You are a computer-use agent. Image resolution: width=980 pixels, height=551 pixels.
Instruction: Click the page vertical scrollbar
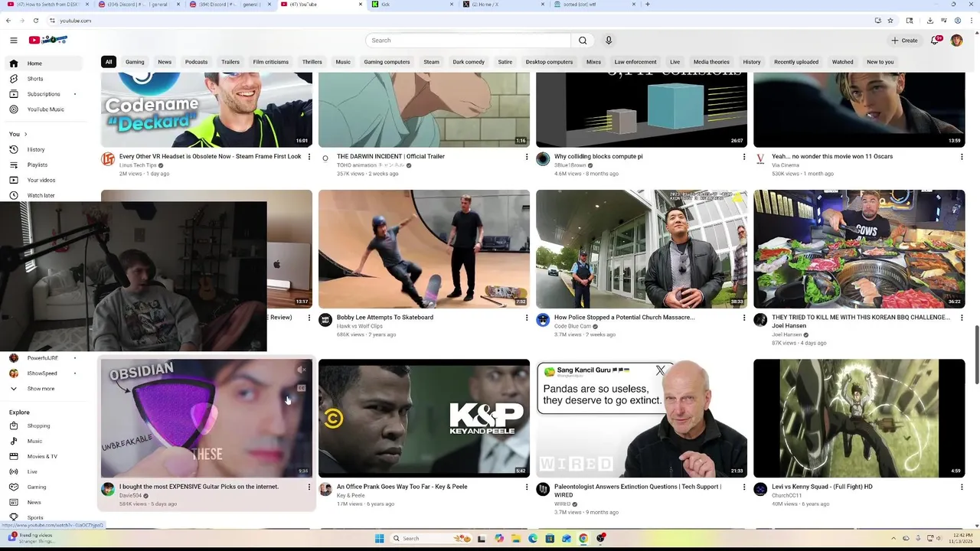[x=976, y=354]
